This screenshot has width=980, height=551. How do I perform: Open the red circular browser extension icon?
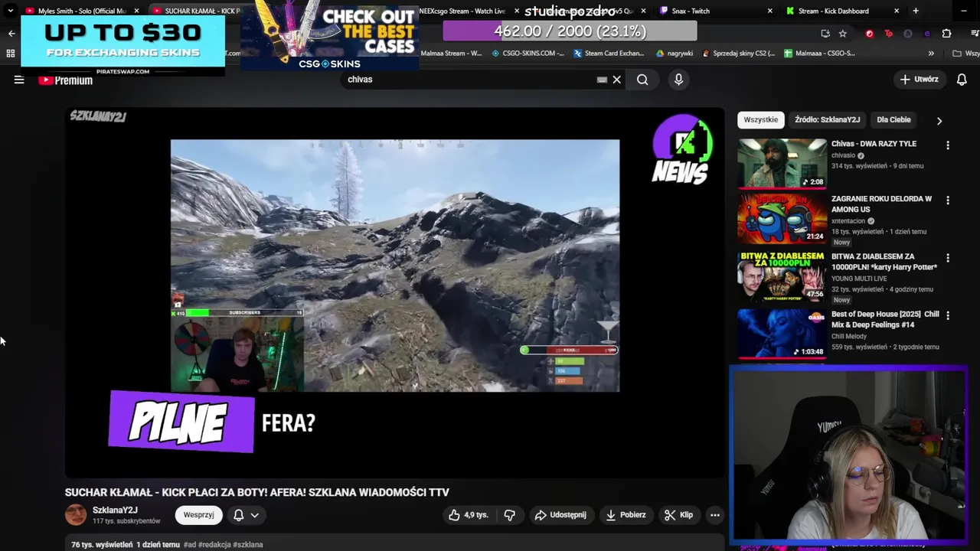click(869, 34)
